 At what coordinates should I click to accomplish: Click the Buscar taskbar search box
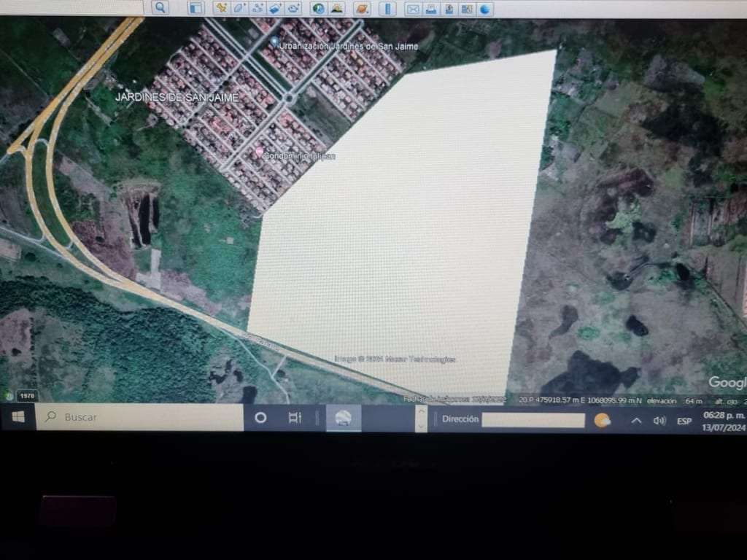[x=139, y=417]
